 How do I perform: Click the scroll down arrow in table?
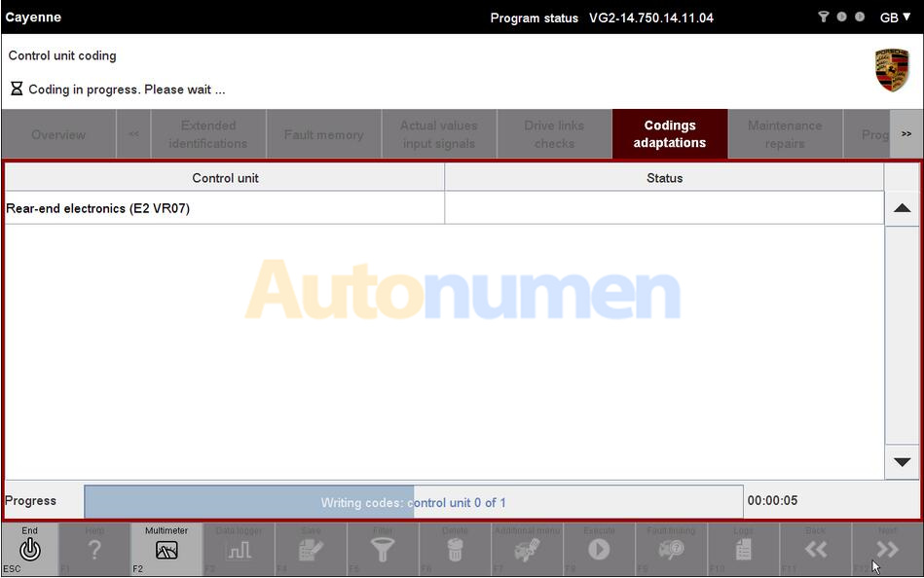(902, 462)
